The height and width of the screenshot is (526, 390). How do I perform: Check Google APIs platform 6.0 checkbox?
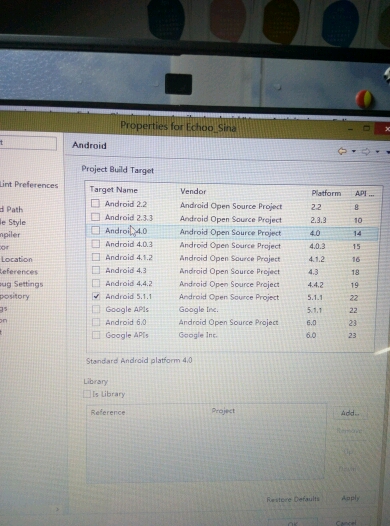[x=96, y=335]
